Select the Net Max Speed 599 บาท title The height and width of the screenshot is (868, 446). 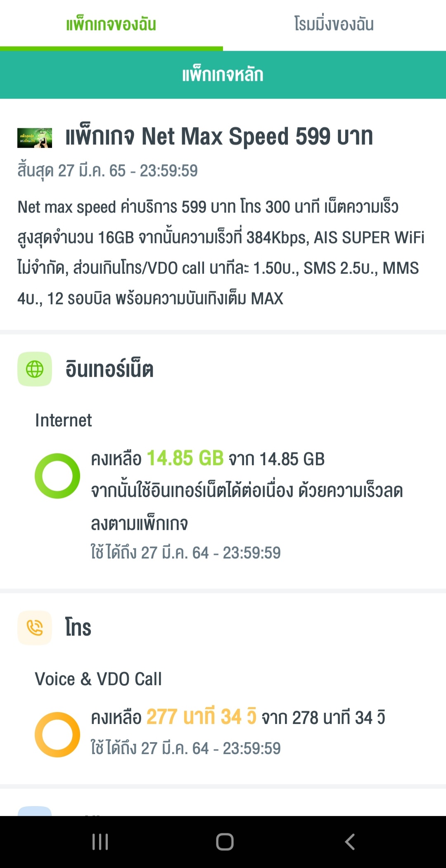(x=219, y=136)
